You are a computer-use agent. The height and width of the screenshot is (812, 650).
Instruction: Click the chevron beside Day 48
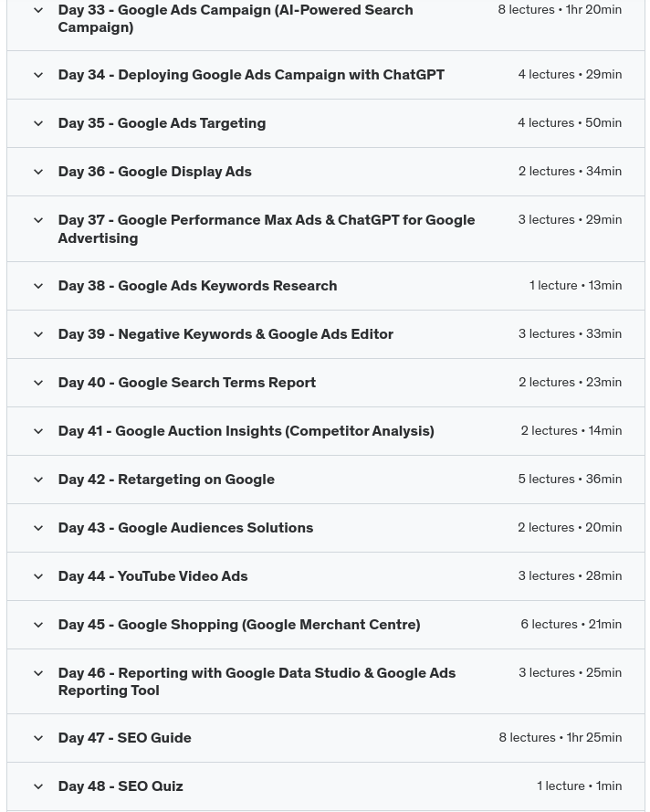(x=38, y=786)
